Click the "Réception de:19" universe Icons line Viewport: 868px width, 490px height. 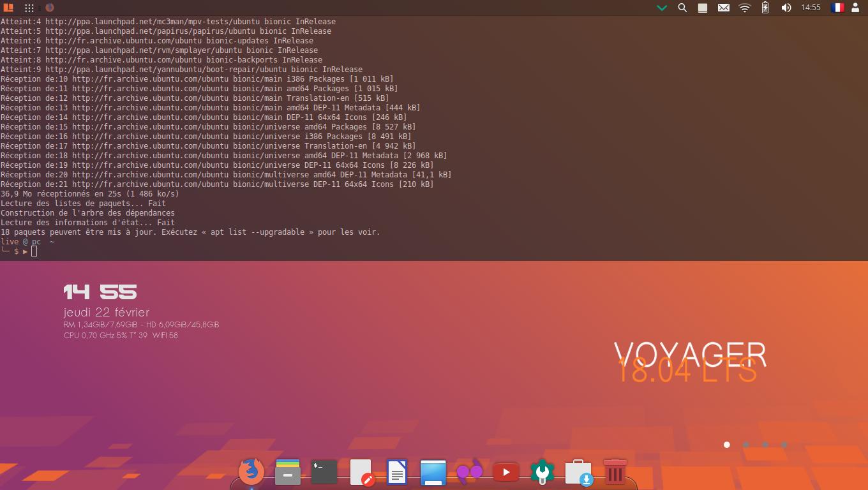click(x=217, y=165)
